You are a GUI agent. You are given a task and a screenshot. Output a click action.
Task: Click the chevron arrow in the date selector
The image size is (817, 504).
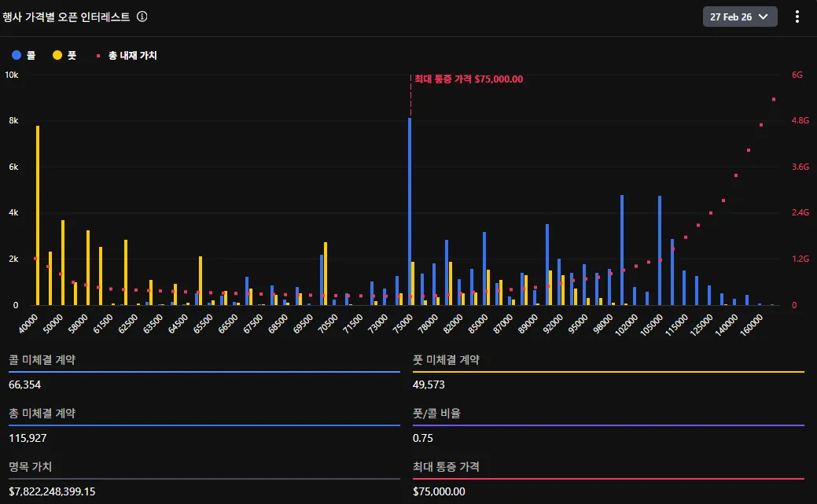[x=762, y=17]
